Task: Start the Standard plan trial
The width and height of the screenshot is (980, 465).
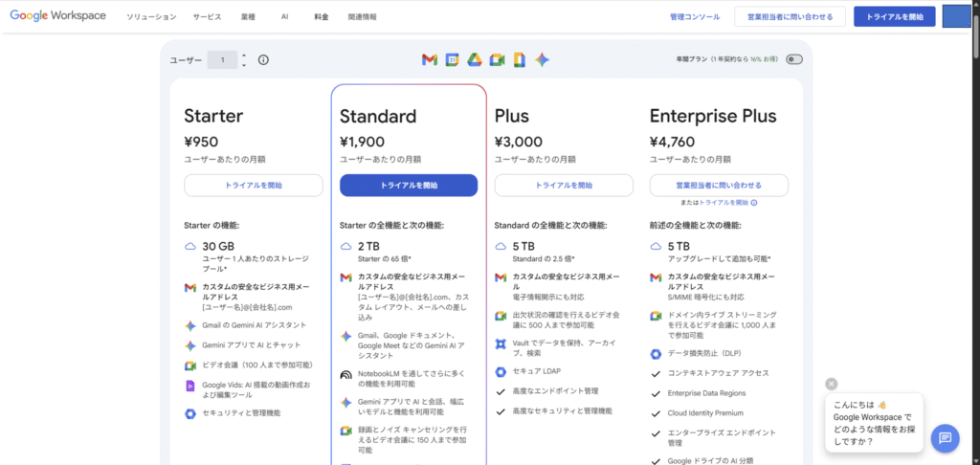Action: 409,186
